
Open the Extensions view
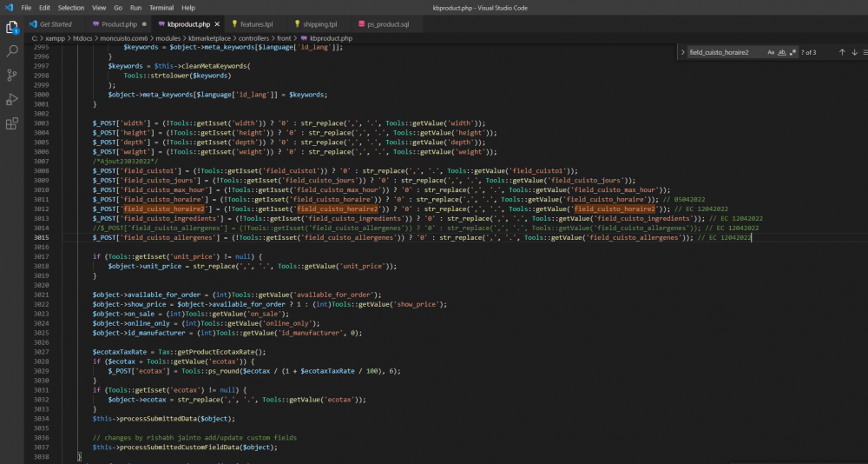[12, 123]
